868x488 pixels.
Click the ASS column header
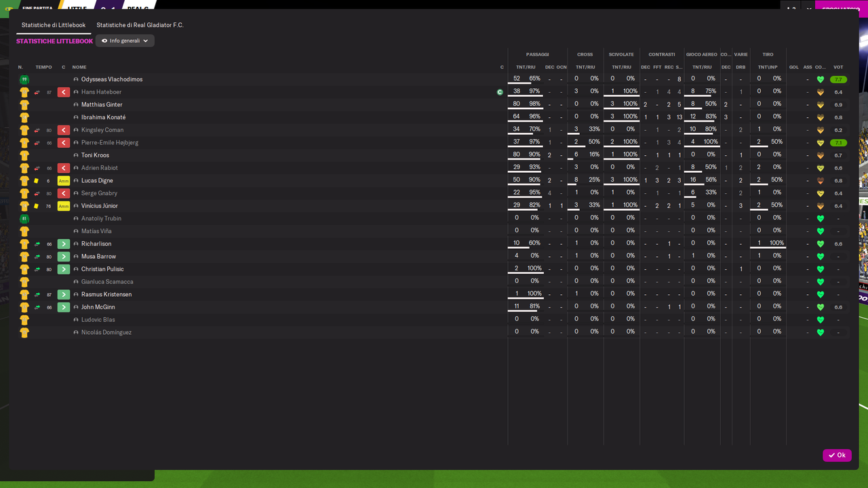pos(808,67)
